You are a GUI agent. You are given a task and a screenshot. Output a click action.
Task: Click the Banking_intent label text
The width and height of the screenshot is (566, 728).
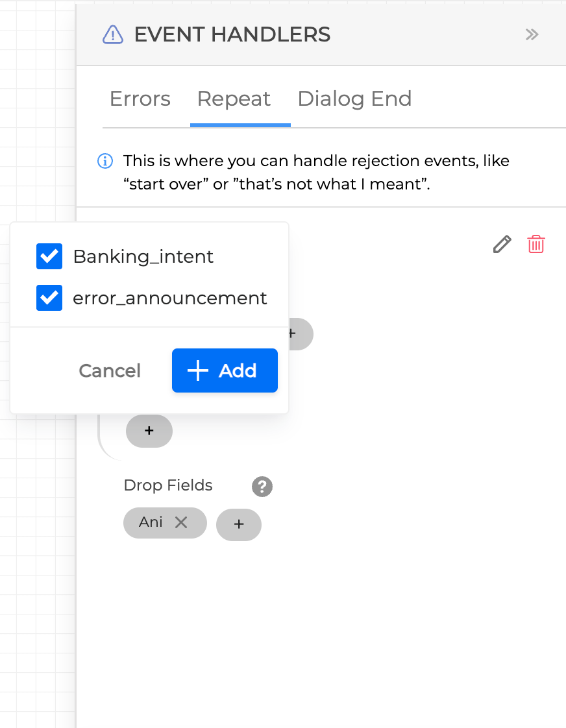point(143,256)
